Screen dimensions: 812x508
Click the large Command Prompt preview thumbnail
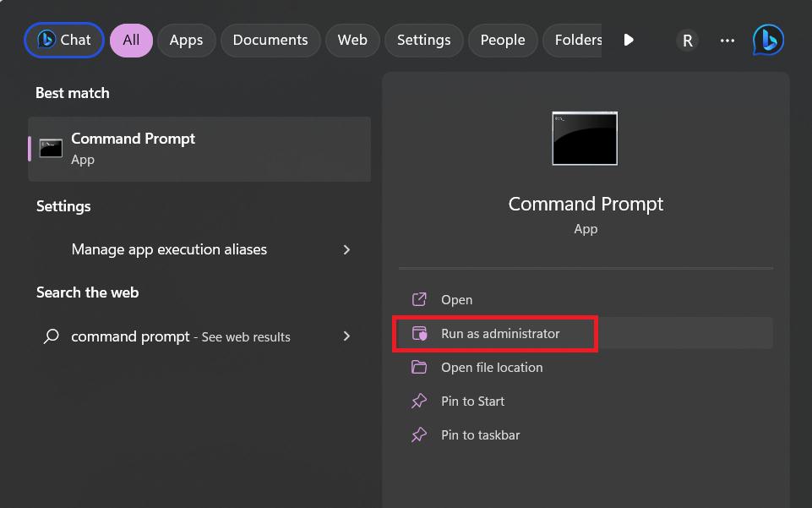tap(585, 139)
